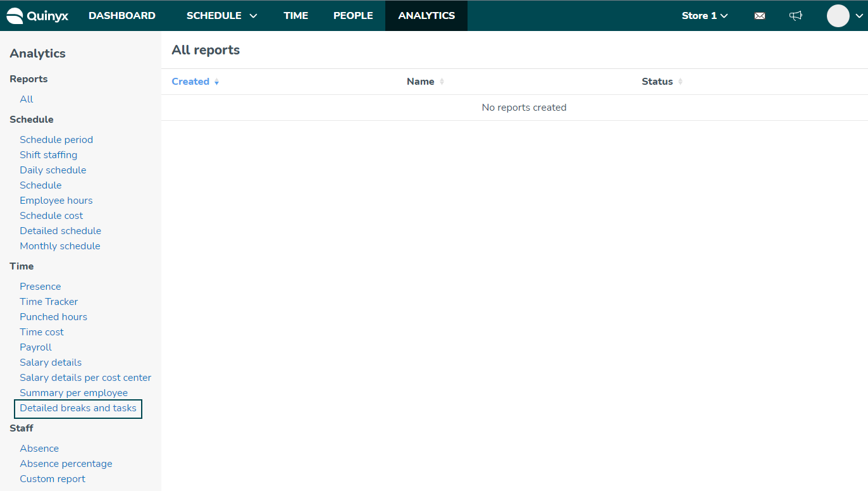Open the Payroll report
The width and height of the screenshot is (868, 491).
[36, 347]
